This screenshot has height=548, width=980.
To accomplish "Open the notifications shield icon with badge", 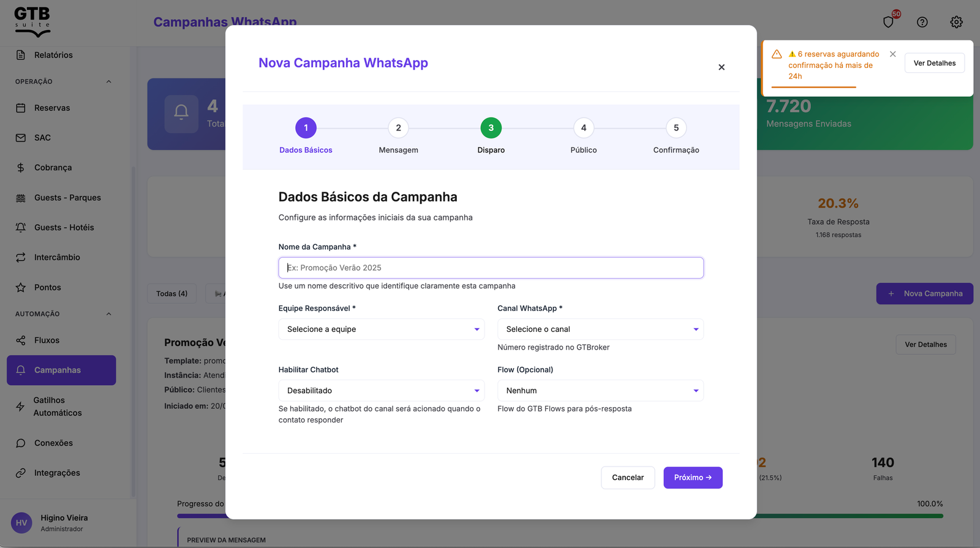I will (889, 21).
